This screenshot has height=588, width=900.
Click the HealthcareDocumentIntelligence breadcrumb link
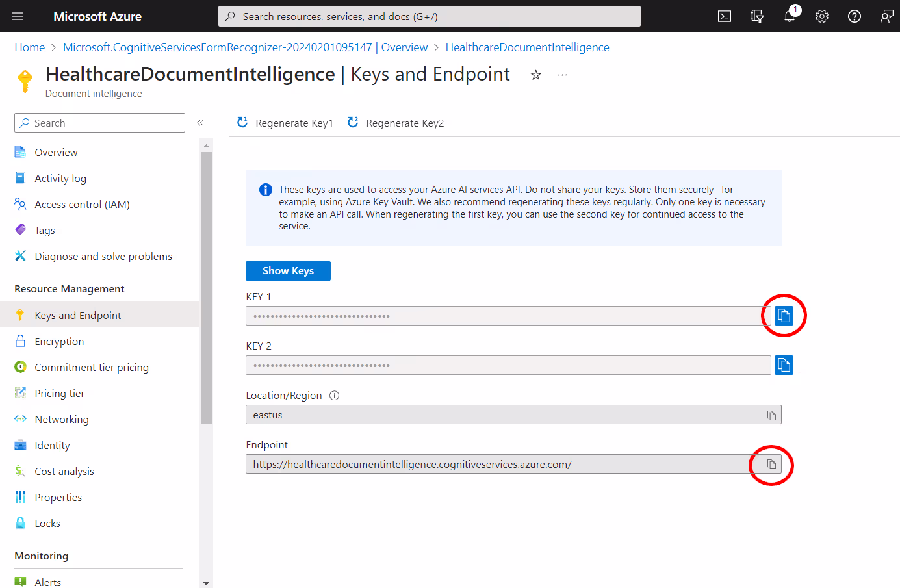pyautogui.click(x=527, y=47)
